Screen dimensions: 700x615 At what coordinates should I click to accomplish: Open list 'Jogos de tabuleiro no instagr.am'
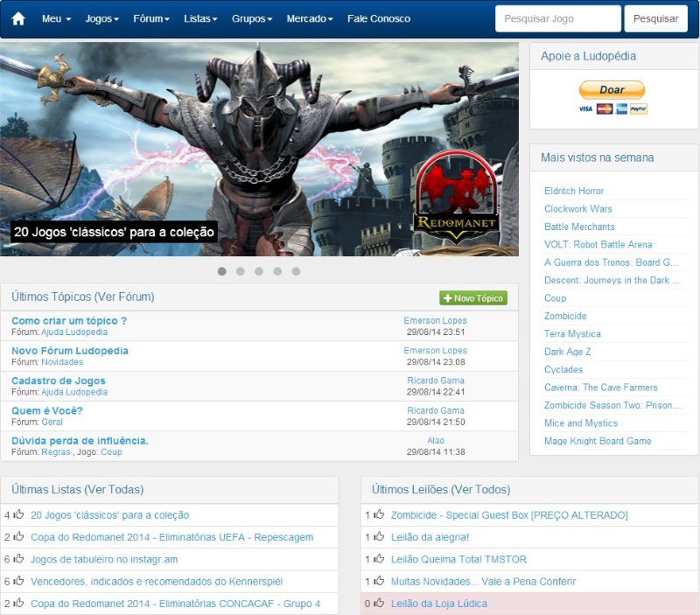104,559
